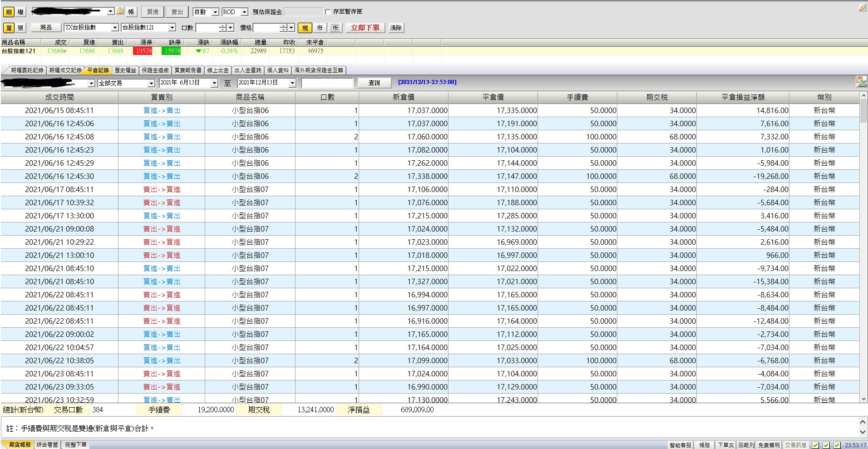
Task: Select the 現 current price button
Action: [x=305, y=28]
